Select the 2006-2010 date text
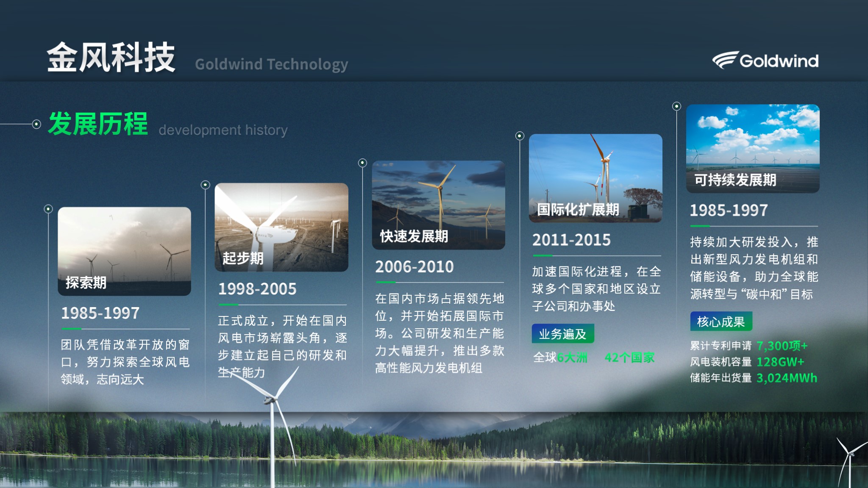Screen dimensions: 868x488 (x=415, y=267)
